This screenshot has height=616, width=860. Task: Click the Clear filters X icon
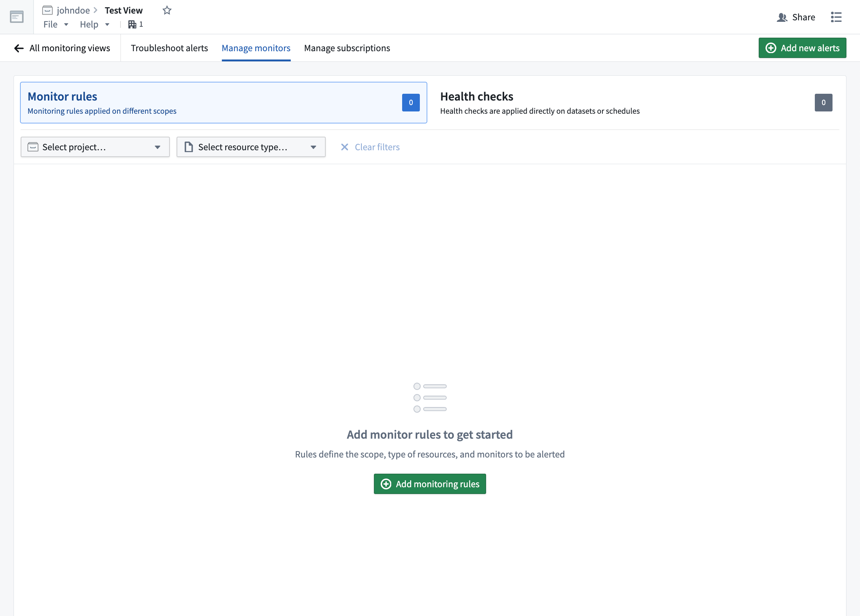344,147
